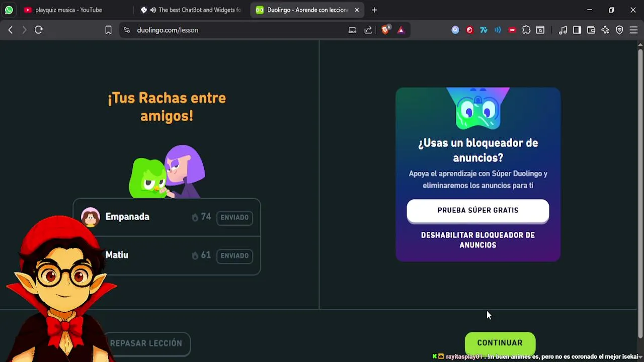The height and width of the screenshot is (362, 644).
Task: Go back using the browser back arrow
Action: point(10,30)
